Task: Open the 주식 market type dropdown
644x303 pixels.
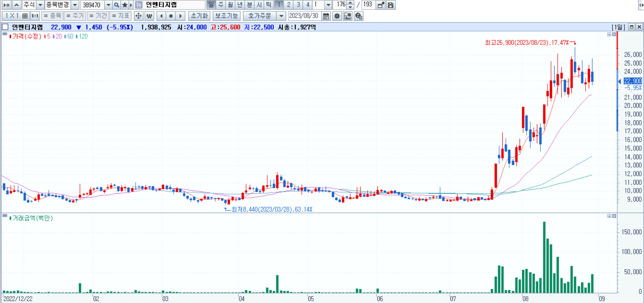Action: 40,5
